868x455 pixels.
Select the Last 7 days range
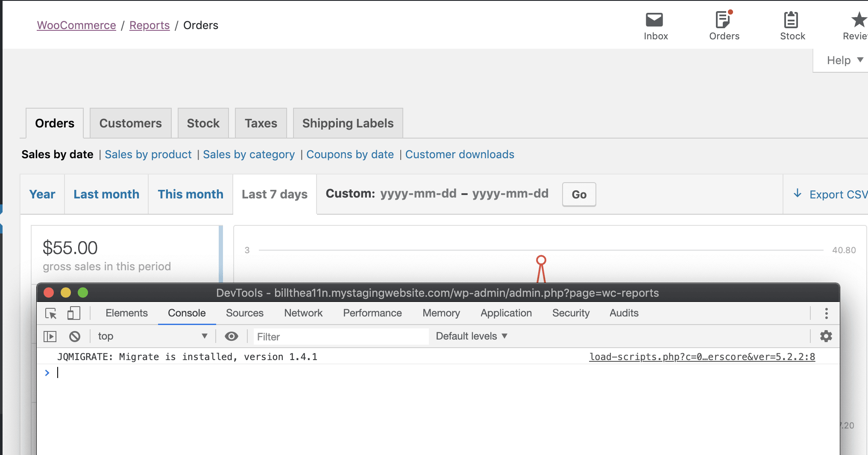click(275, 194)
